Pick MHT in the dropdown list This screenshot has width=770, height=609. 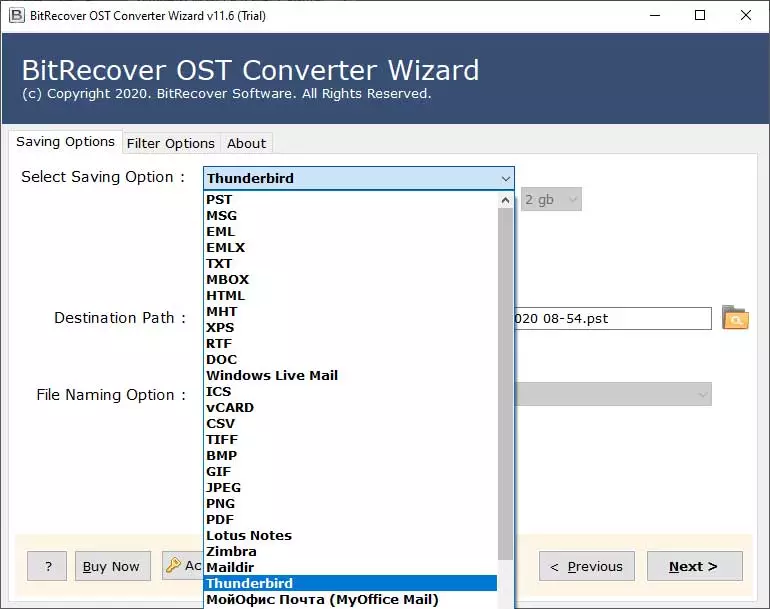tap(350, 311)
